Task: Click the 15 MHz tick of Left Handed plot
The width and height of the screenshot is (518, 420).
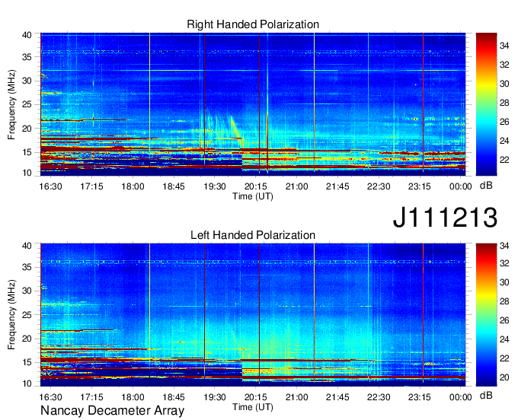Action: tap(27, 362)
